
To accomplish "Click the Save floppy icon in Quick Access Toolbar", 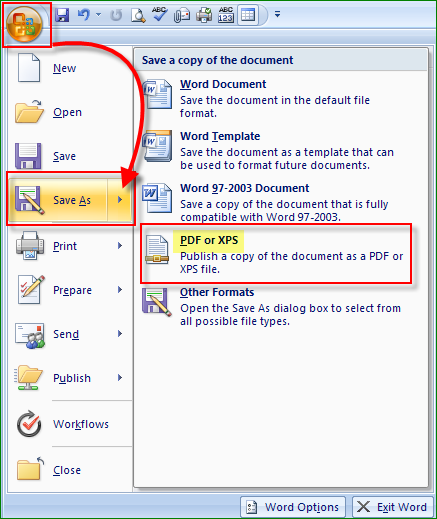I will pyautogui.click(x=62, y=15).
